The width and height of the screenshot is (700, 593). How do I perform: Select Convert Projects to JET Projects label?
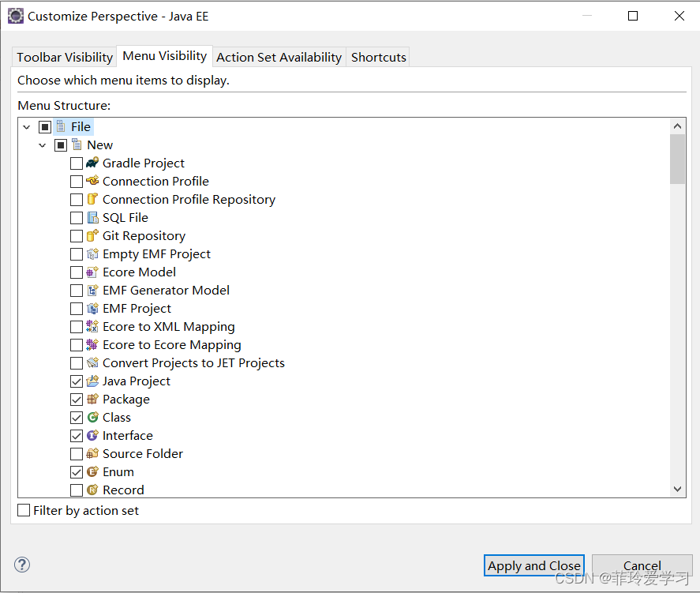[193, 363]
